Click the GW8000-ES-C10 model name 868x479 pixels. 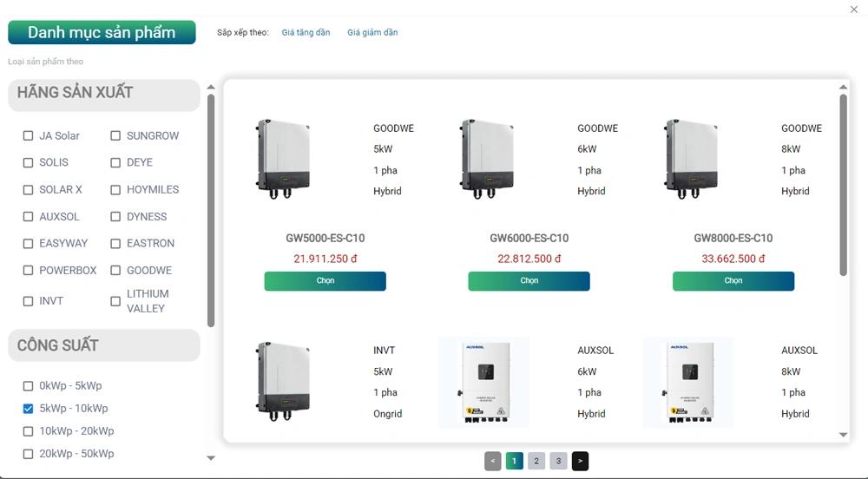click(x=733, y=239)
